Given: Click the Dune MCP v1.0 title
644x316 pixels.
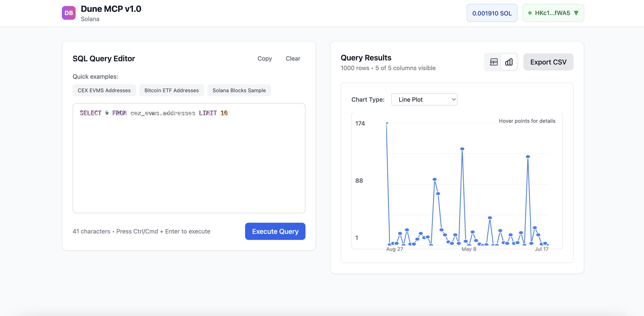Looking at the screenshot, I should [111, 9].
